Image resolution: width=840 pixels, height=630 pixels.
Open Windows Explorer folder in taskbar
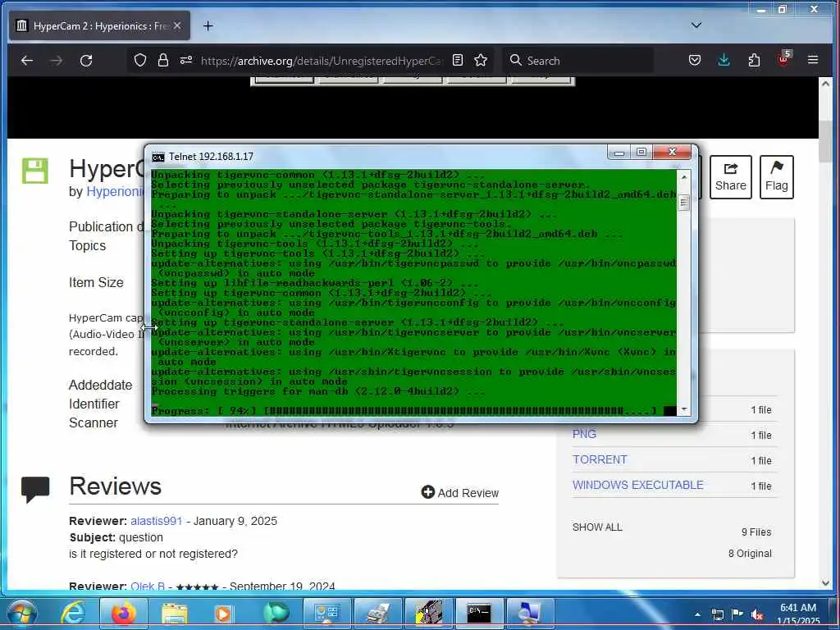pos(175,613)
